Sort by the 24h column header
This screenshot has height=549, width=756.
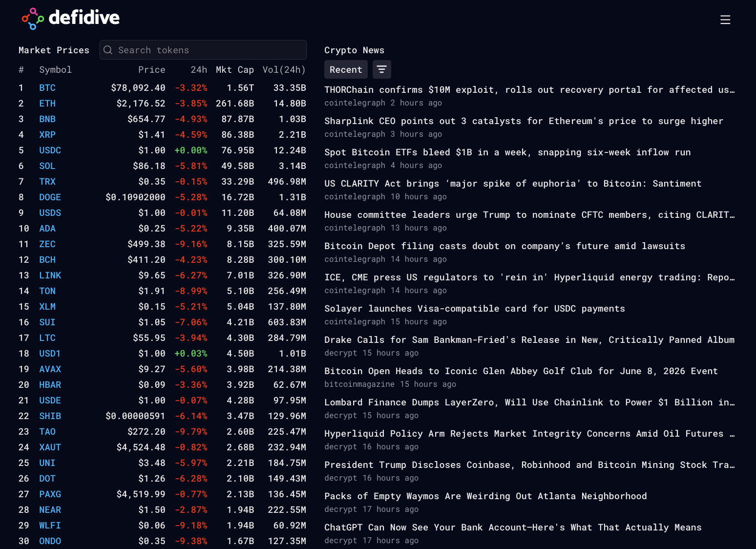[199, 70]
